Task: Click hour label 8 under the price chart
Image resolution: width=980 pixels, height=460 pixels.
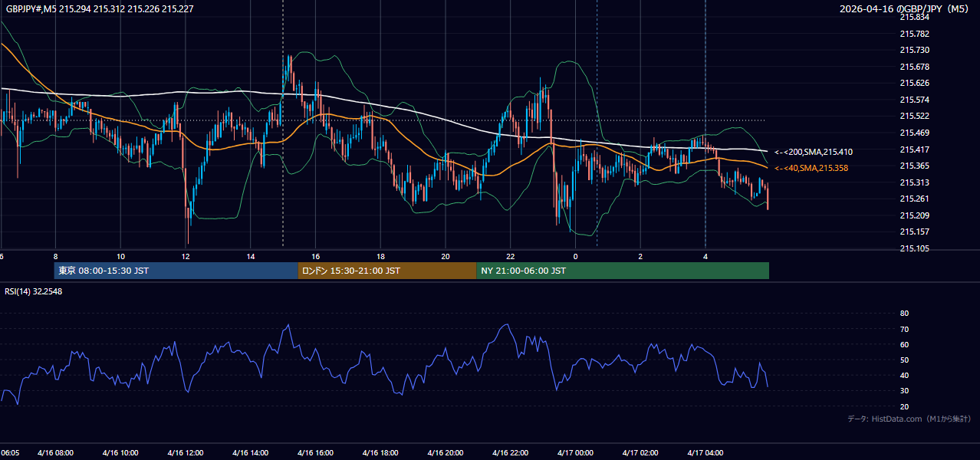Action: (55, 256)
